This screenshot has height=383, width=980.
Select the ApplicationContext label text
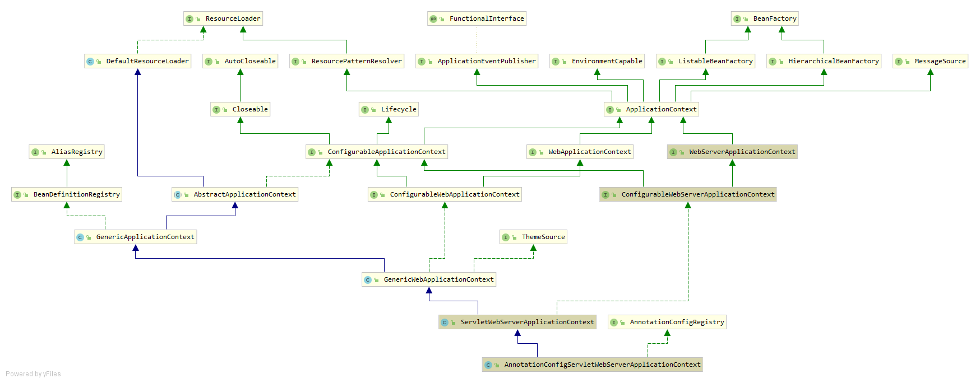[661, 109]
